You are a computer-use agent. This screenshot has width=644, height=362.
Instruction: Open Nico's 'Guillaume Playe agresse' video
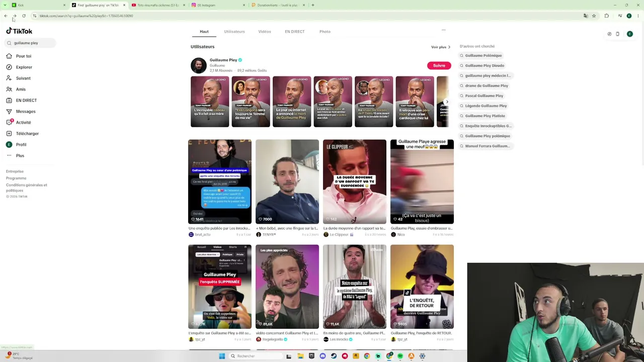(x=422, y=182)
